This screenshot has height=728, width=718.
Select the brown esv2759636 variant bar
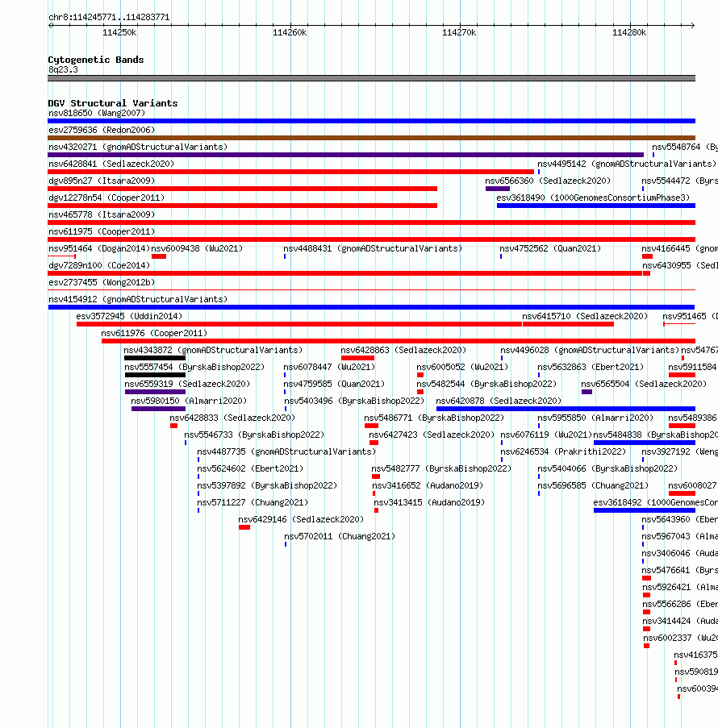(371, 138)
